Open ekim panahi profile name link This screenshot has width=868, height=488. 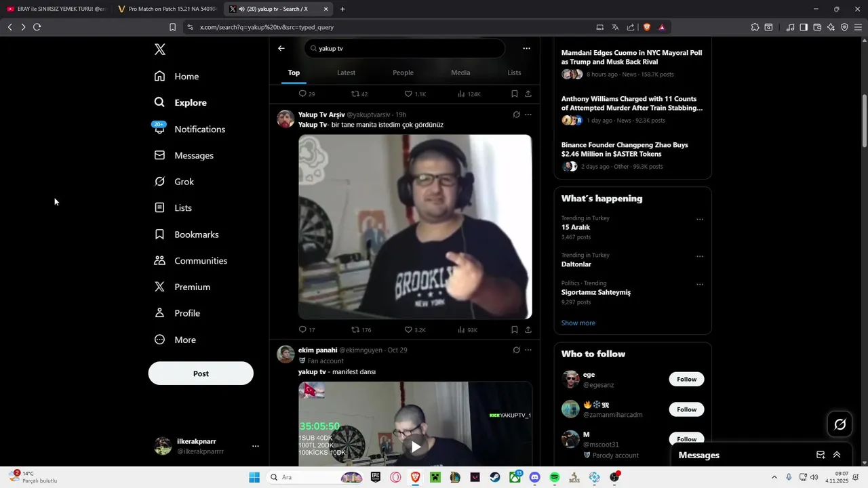[x=317, y=350]
